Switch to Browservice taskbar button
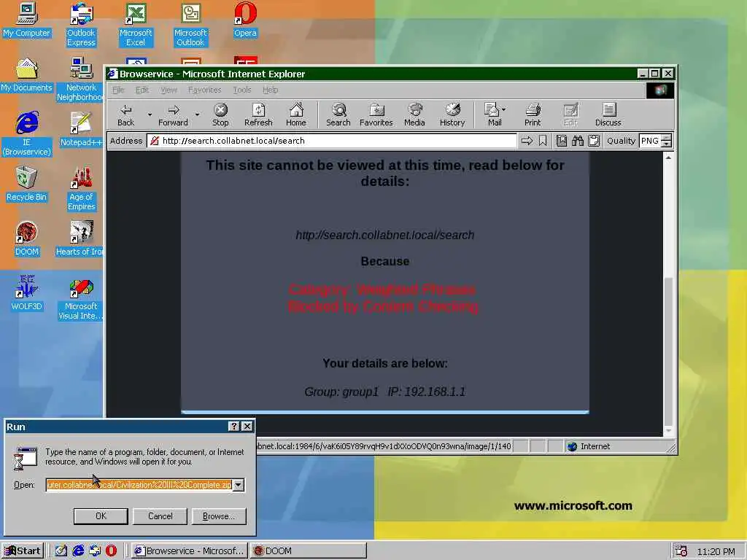Screen dimensions: 747x560 click(190, 551)
